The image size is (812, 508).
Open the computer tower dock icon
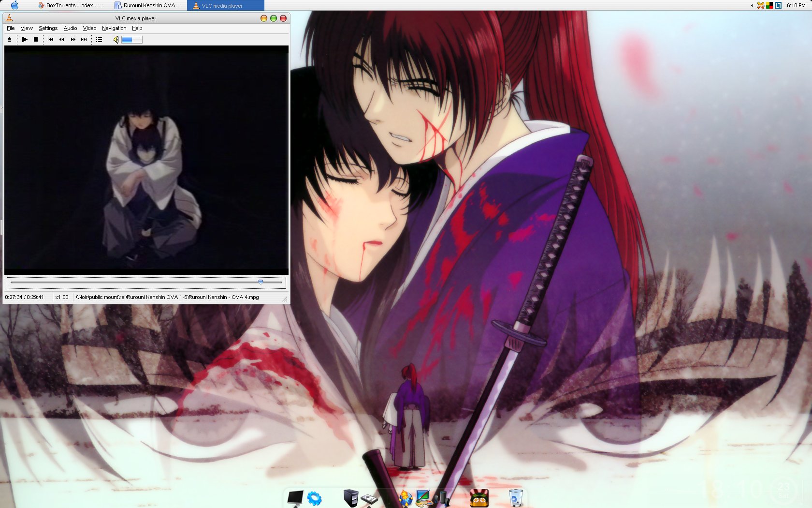tap(351, 498)
